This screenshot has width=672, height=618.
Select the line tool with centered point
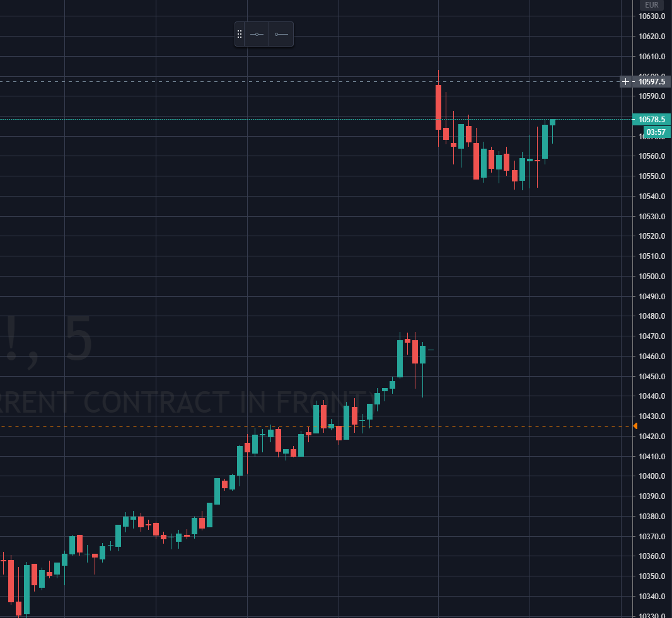[x=257, y=34]
